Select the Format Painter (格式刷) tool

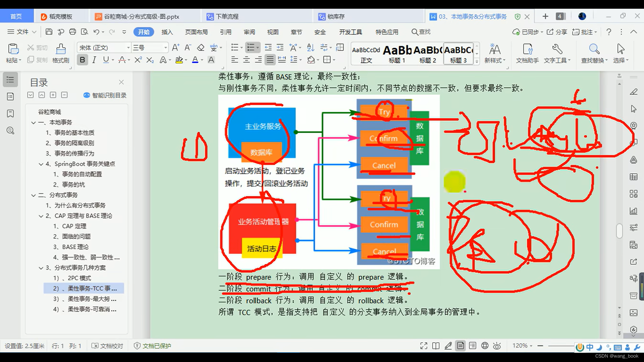pos(61,53)
